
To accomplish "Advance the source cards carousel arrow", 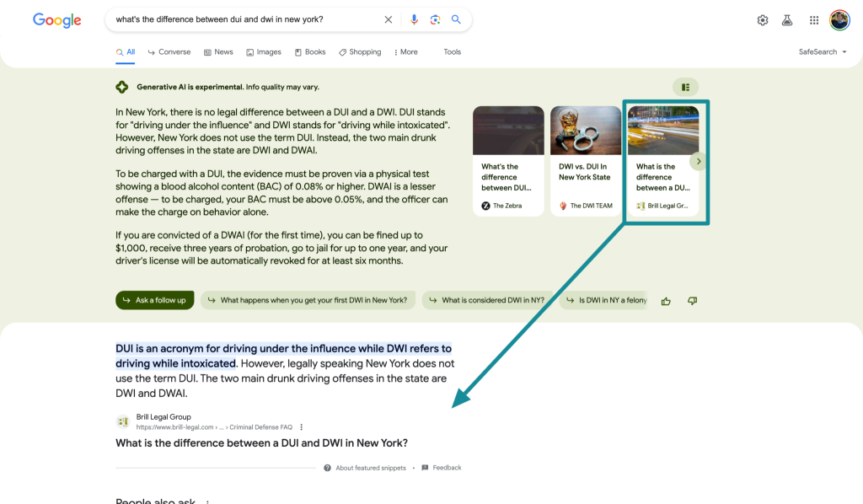I will click(x=699, y=161).
